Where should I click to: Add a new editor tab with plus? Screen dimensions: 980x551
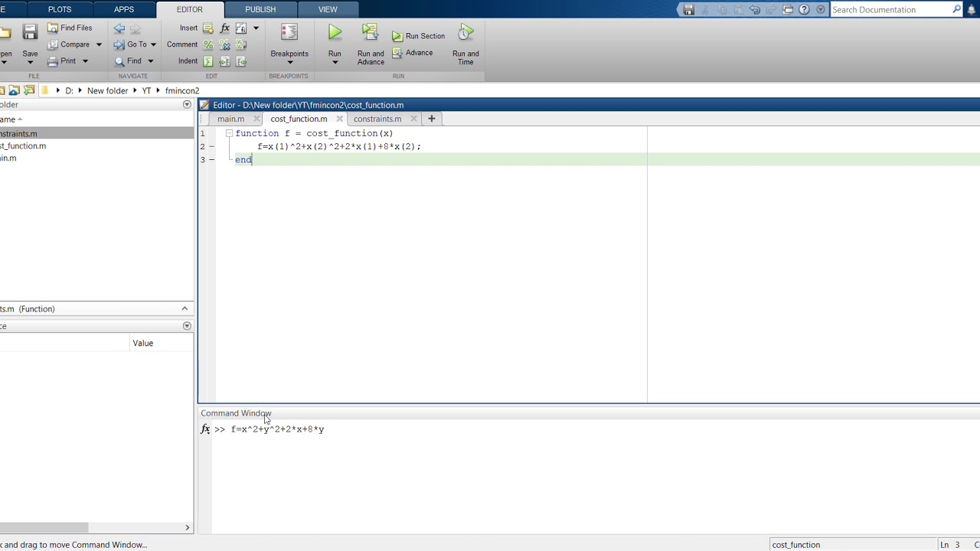pyautogui.click(x=431, y=119)
